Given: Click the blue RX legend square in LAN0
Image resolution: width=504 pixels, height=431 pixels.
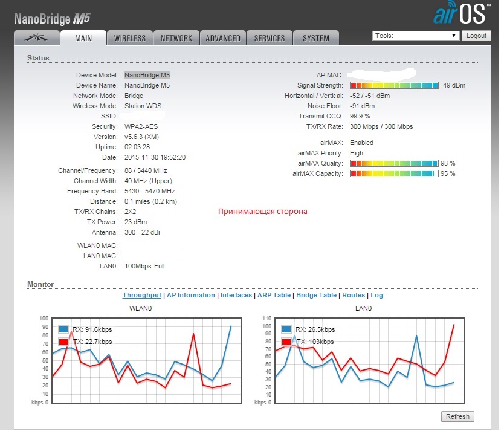Looking at the screenshot, I should (x=287, y=329).
